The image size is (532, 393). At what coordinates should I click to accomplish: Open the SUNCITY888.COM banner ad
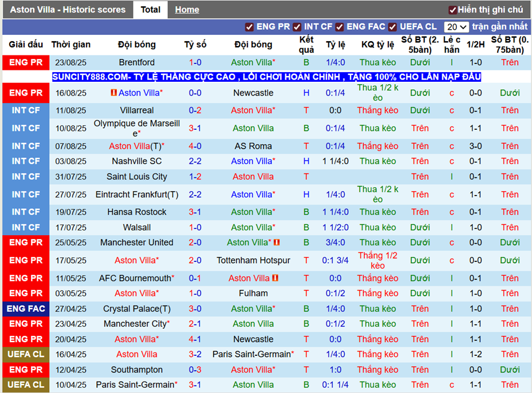[x=266, y=77]
